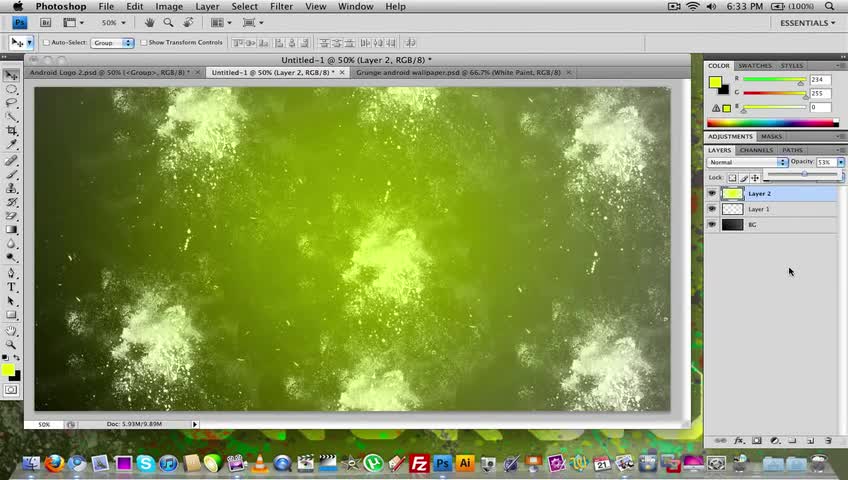The image size is (848, 480).
Task: Select the Pen tool
Action: pos(11,273)
